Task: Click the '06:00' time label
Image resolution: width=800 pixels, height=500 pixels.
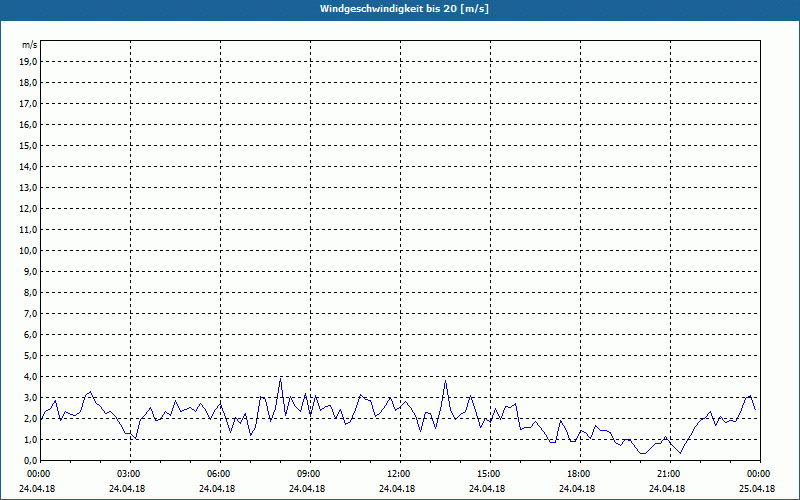Action: point(219,474)
